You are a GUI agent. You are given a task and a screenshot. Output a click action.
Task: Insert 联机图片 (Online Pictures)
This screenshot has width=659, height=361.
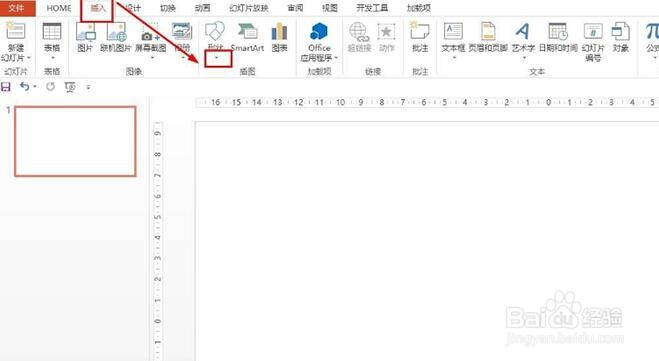tap(116, 37)
